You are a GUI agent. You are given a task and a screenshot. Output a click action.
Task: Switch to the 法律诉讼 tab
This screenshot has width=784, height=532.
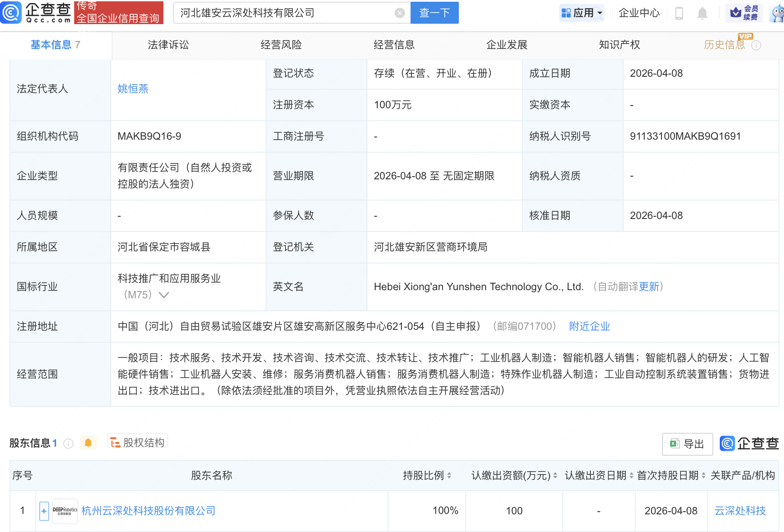click(x=168, y=44)
